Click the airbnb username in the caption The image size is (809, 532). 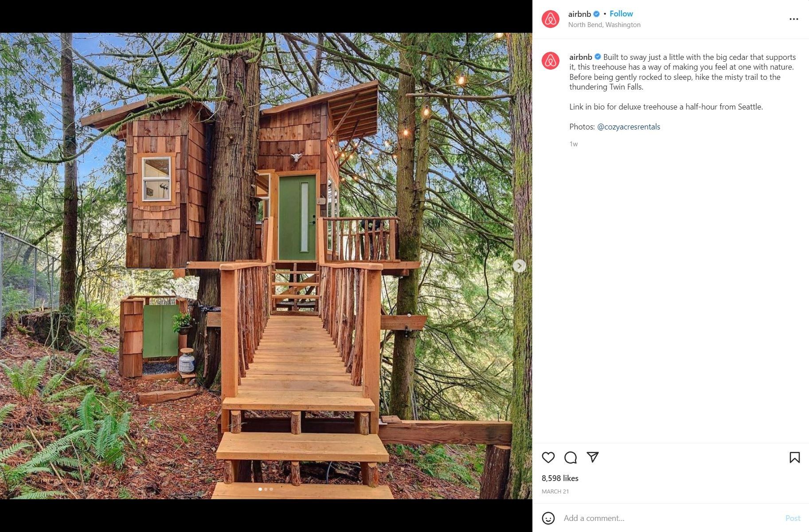(581, 57)
